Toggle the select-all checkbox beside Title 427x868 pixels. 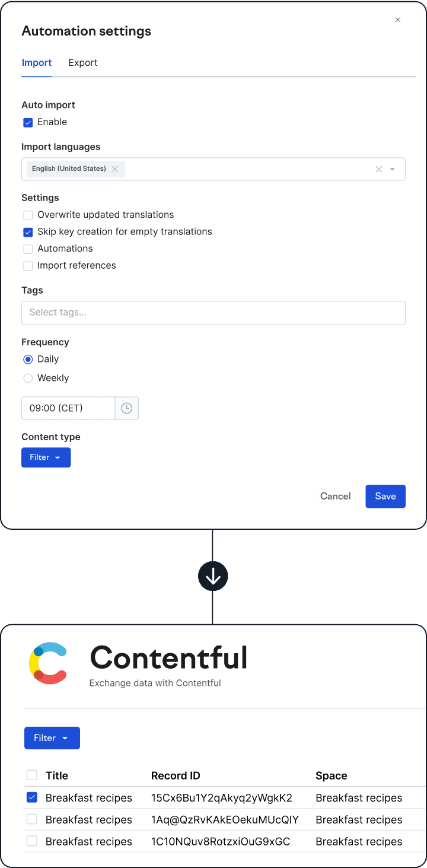tap(32, 775)
